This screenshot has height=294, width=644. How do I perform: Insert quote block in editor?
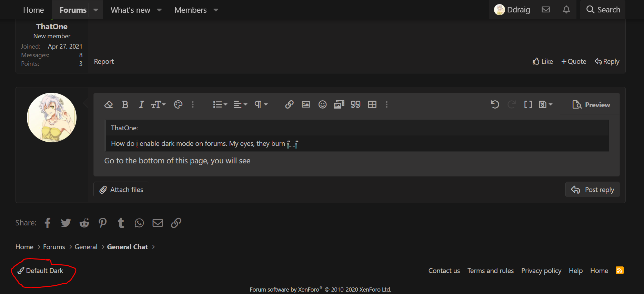(x=355, y=104)
